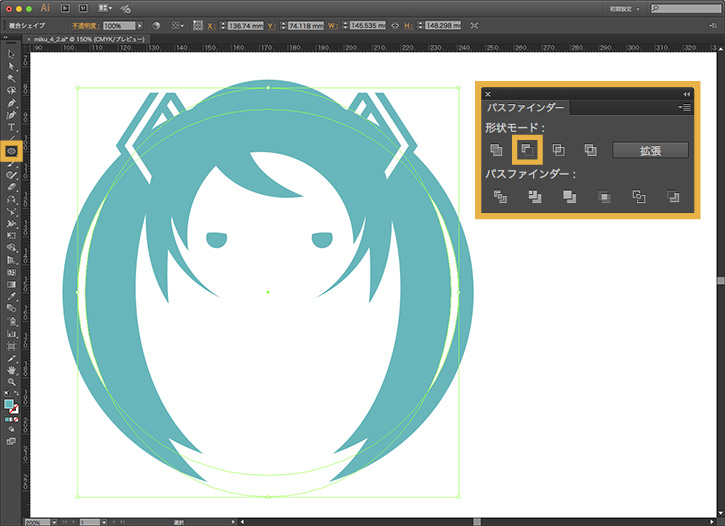Click the H height value field
This screenshot has height=526, width=725.
pyautogui.click(x=443, y=26)
